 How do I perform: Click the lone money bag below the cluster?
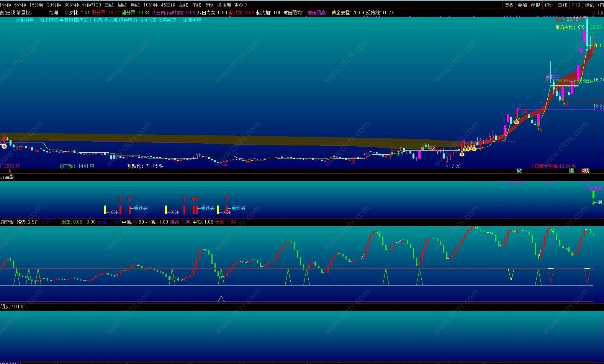[462, 154]
